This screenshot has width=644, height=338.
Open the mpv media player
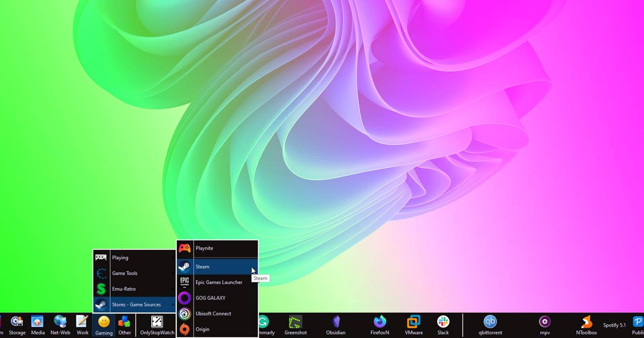point(545,326)
